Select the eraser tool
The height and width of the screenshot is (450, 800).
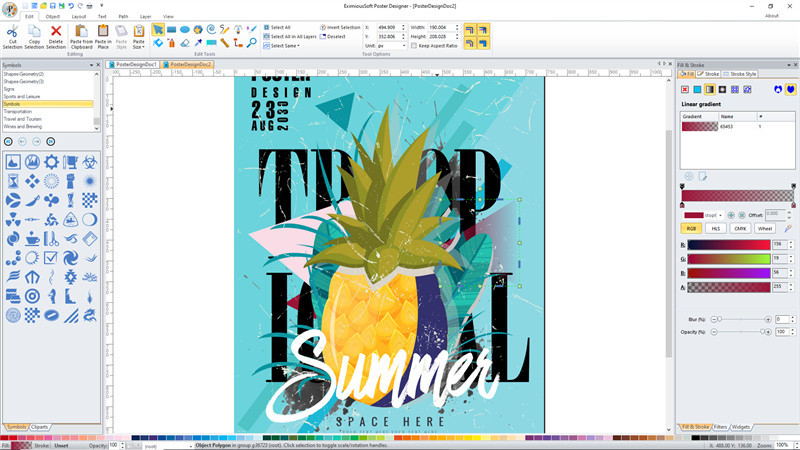tap(185, 43)
